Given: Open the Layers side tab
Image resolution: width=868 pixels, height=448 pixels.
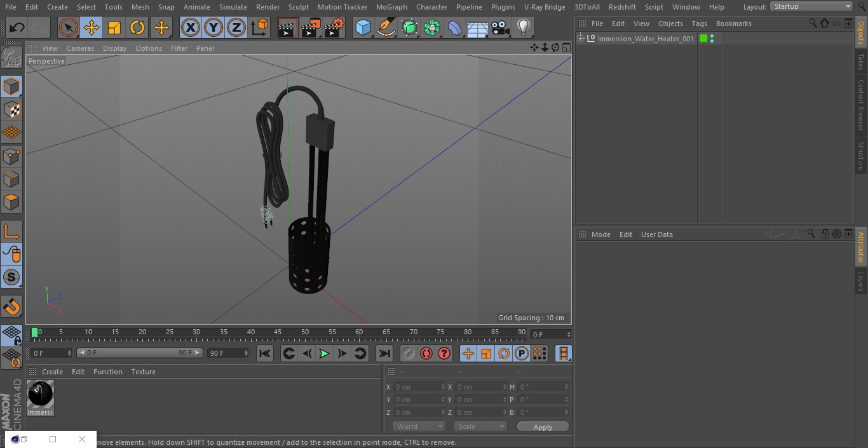Looking at the screenshot, I should click(x=861, y=282).
